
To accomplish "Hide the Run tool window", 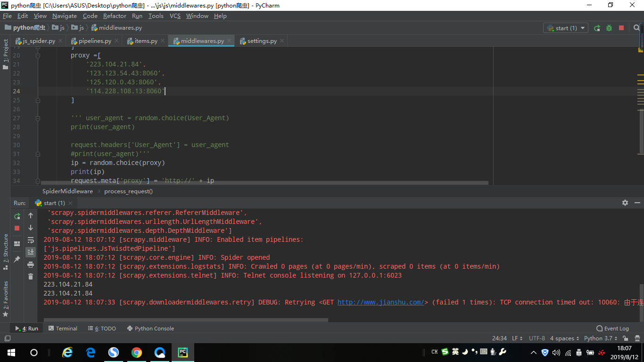I will click(637, 203).
